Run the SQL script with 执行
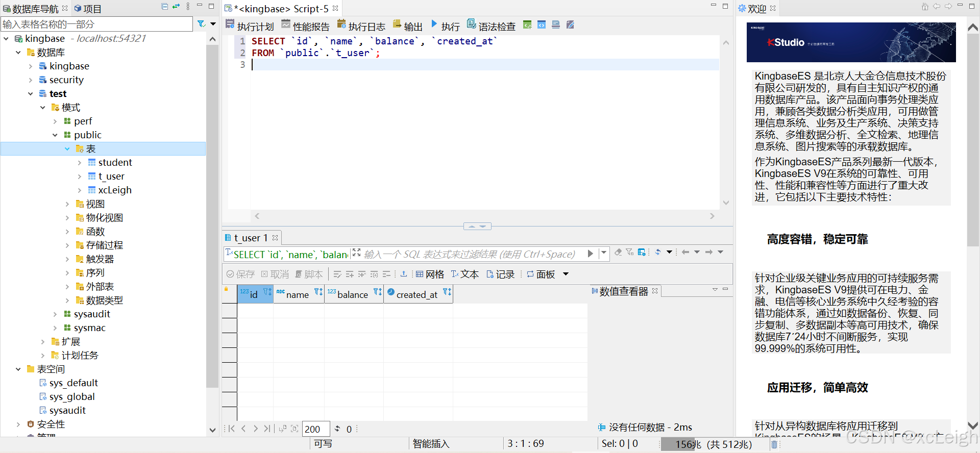Image resolution: width=980 pixels, height=453 pixels. [x=445, y=26]
